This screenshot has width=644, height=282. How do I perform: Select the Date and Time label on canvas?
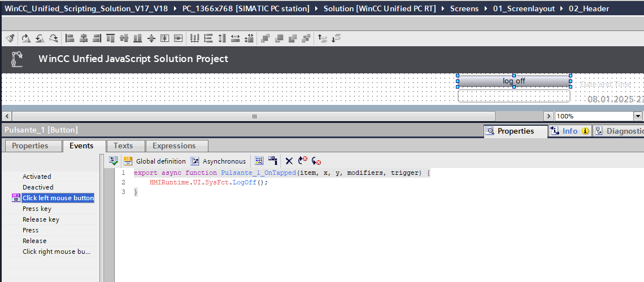[x=606, y=85]
